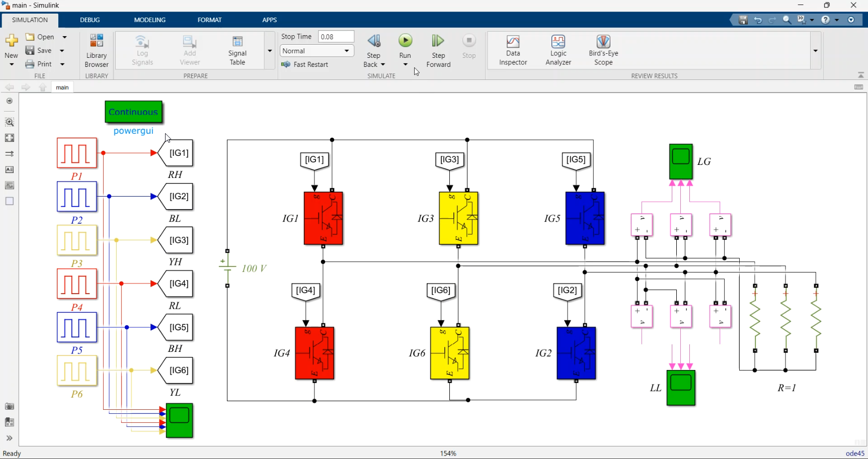Click Step Forward button
The width and height of the screenshot is (868, 459).
(x=438, y=50)
